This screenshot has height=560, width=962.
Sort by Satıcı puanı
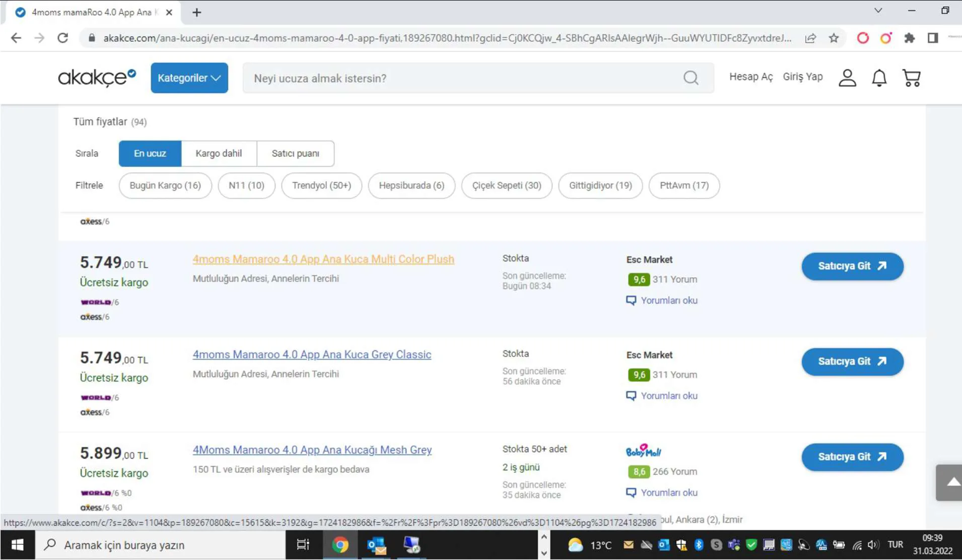(x=295, y=153)
